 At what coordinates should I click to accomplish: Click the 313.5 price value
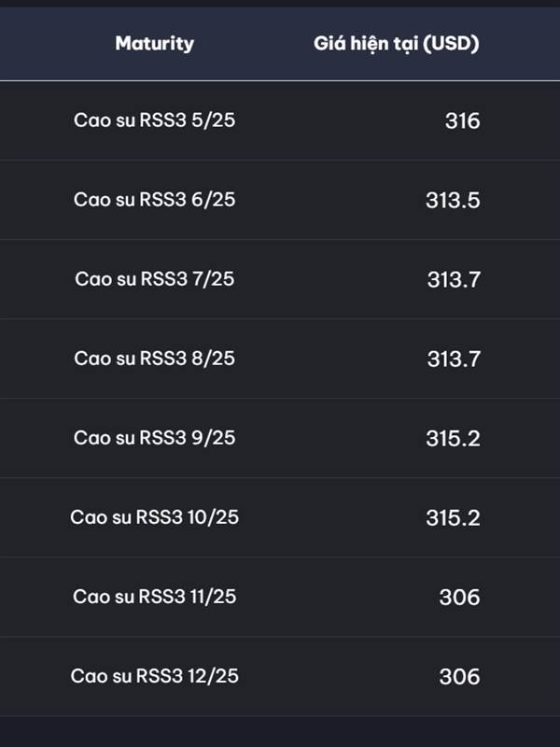click(453, 200)
